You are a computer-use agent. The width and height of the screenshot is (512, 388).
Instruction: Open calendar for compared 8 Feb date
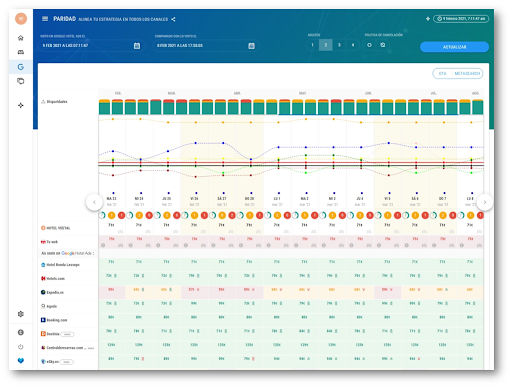tap(252, 46)
